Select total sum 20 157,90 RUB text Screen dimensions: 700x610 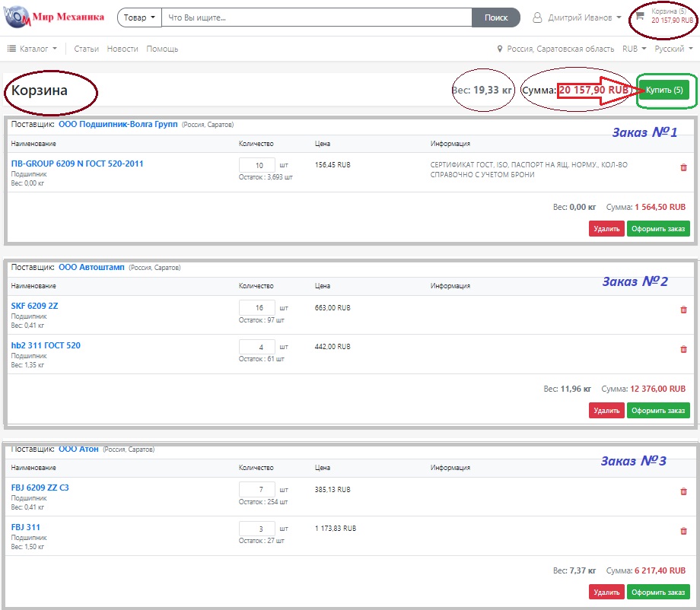[593, 90]
